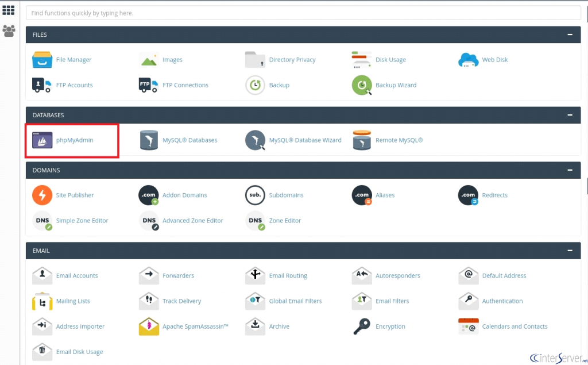
Task: Select the Disk Usage icon
Action: point(362,60)
